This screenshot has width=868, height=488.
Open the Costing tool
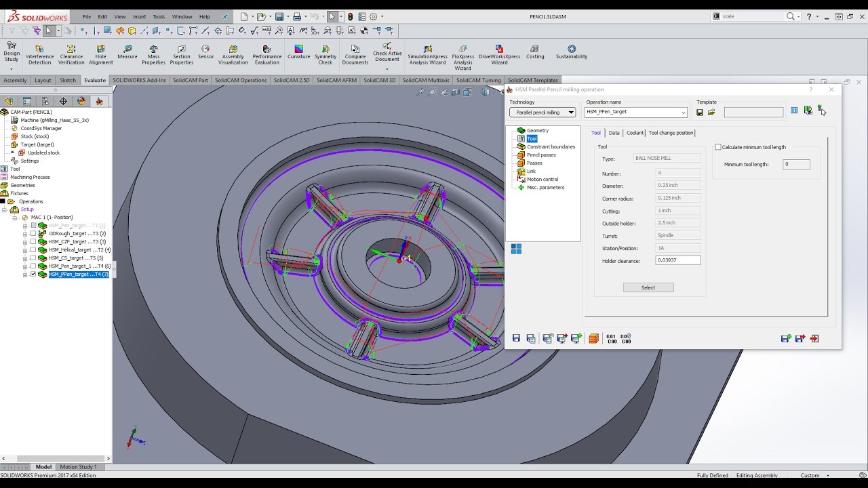[x=535, y=53]
